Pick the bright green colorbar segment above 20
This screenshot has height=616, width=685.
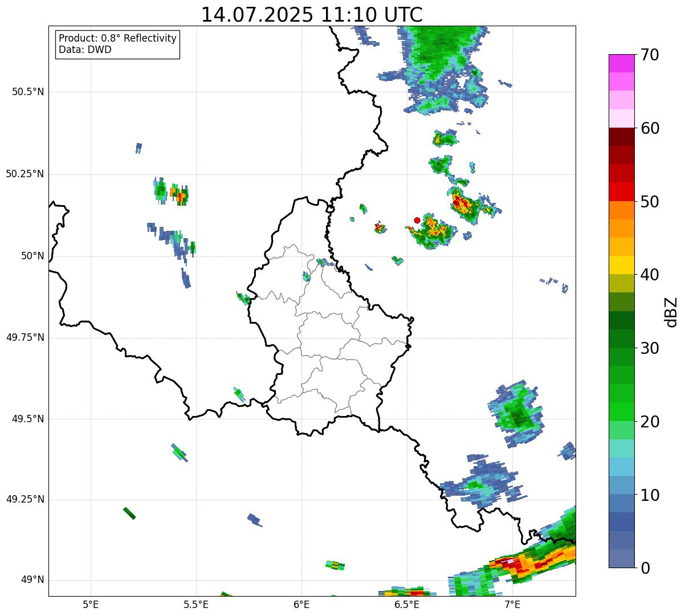click(621, 412)
